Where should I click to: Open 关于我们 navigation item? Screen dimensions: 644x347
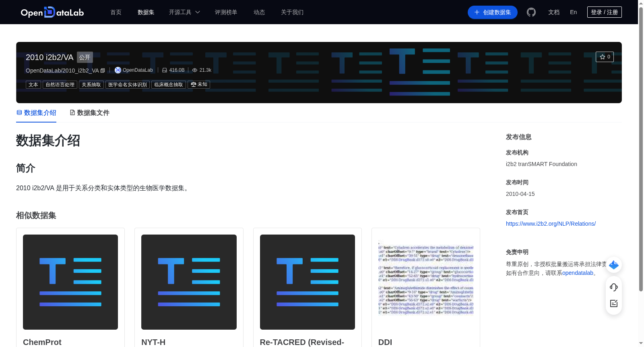[292, 12]
